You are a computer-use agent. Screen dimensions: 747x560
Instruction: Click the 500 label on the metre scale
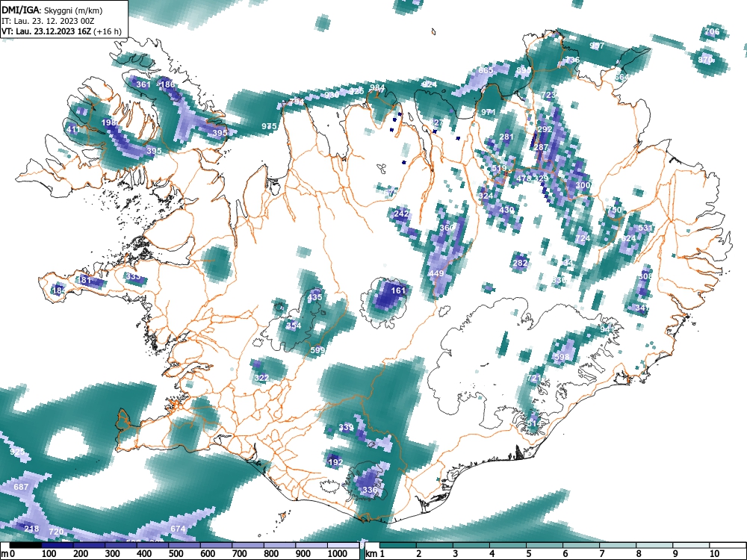pos(176,554)
